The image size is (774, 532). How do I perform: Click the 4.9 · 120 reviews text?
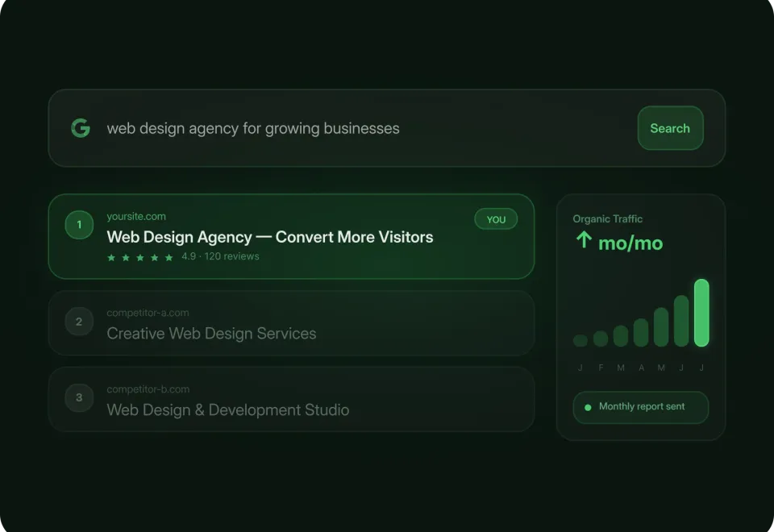220,256
